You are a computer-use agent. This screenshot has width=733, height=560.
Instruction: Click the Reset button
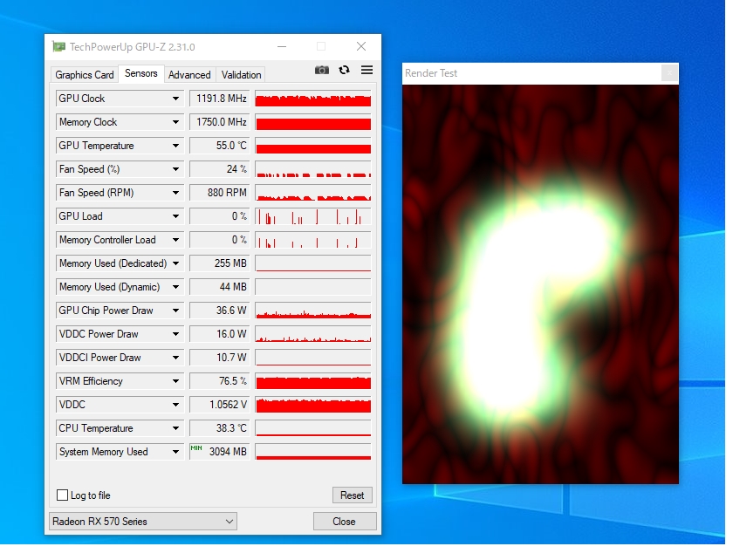[x=352, y=495]
